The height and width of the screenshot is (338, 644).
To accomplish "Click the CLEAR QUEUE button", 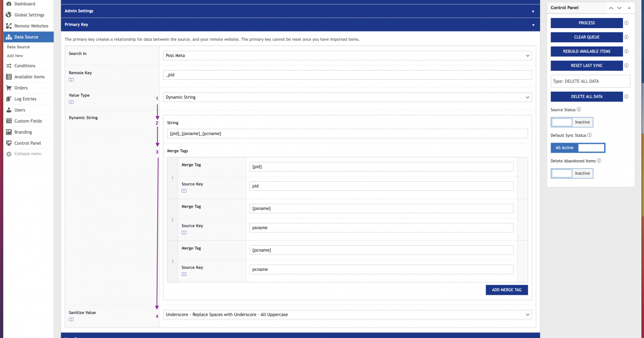I will (x=587, y=37).
